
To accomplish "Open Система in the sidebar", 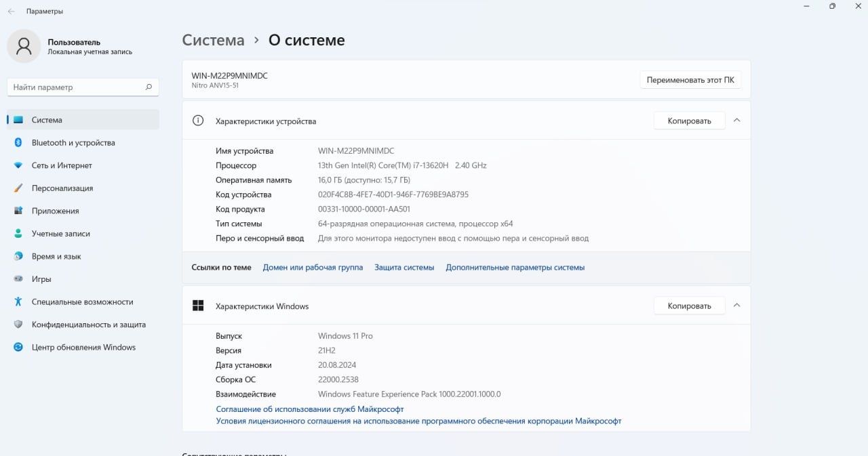I will [83, 120].
